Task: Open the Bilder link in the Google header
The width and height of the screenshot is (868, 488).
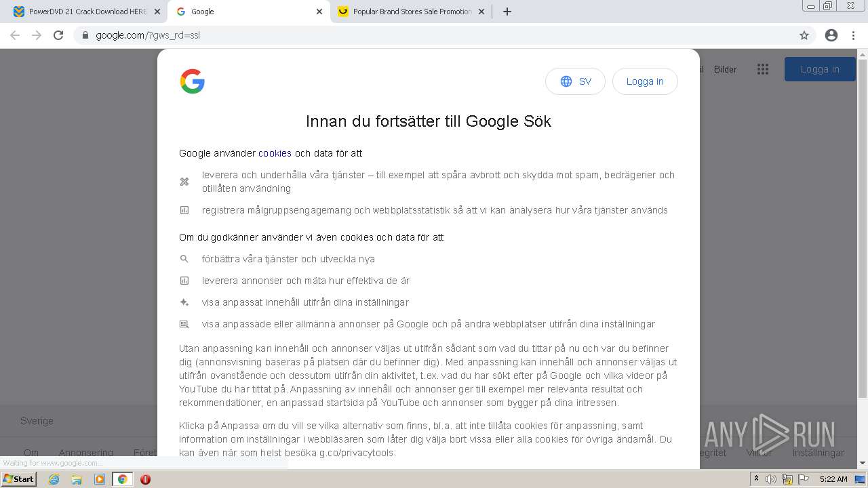Action: (x=725, y=69)
